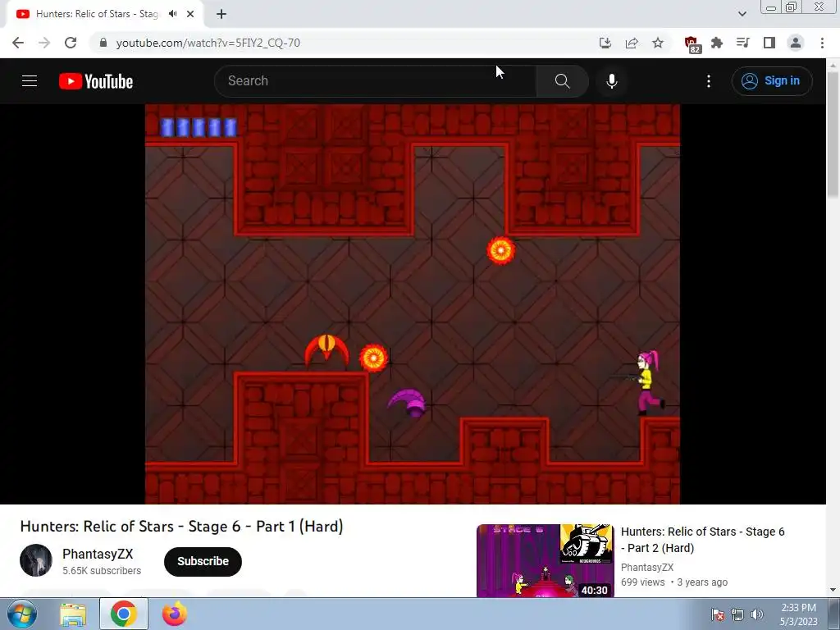This screenshot has width=840, height=630.
Task: Click PhantasyZX under the suggested video
Action: 646,568
